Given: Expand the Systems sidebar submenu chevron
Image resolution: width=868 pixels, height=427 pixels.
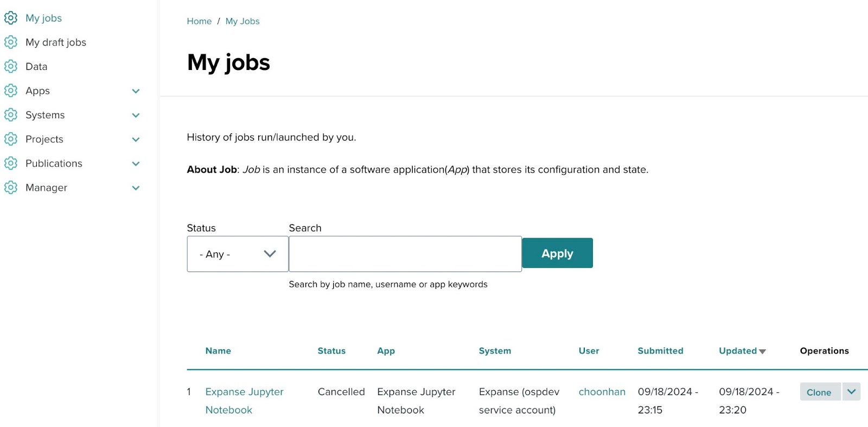Looking at the screenshot, I should pos(136,115).
